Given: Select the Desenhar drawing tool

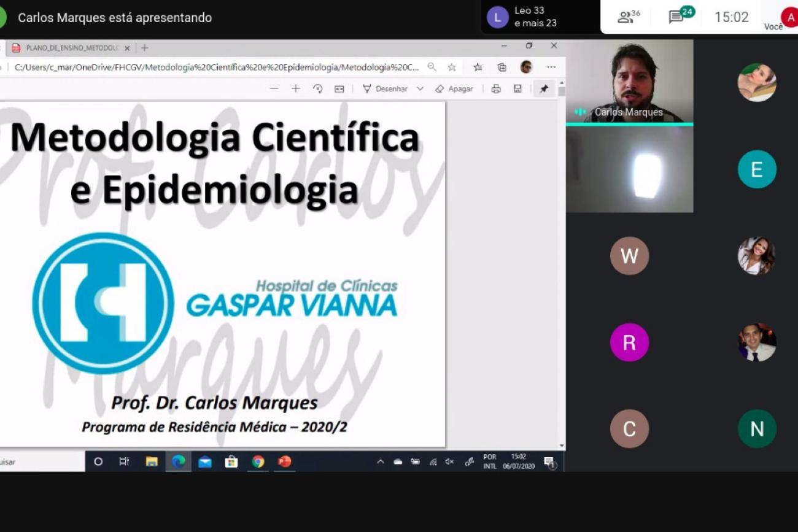Looking at the screenshot, I should click(x=385, y=89).
